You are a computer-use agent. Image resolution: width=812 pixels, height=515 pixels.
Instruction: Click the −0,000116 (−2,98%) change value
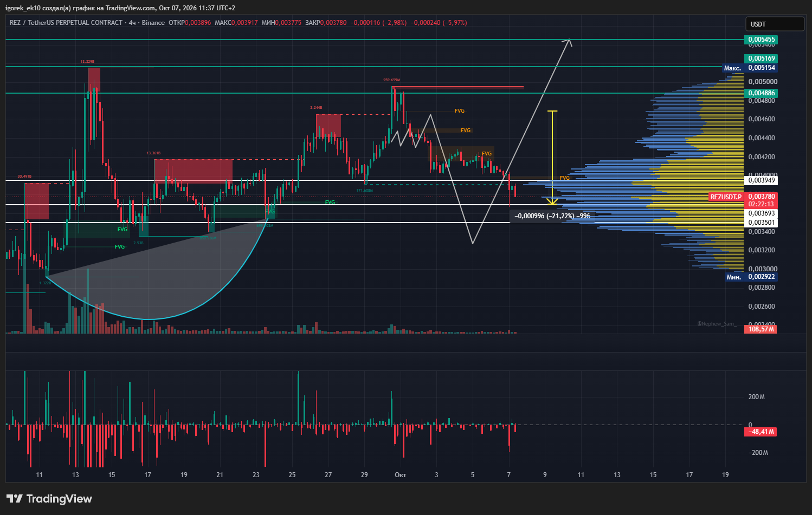[x=378, y=23]
